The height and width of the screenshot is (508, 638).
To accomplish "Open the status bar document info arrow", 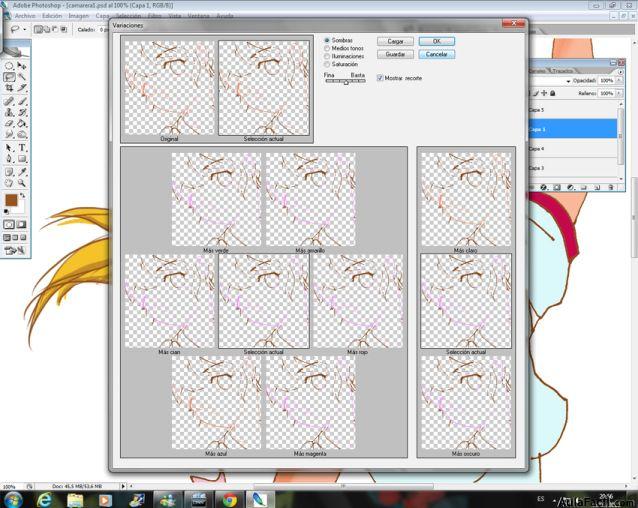I will [x=123, y=486].
